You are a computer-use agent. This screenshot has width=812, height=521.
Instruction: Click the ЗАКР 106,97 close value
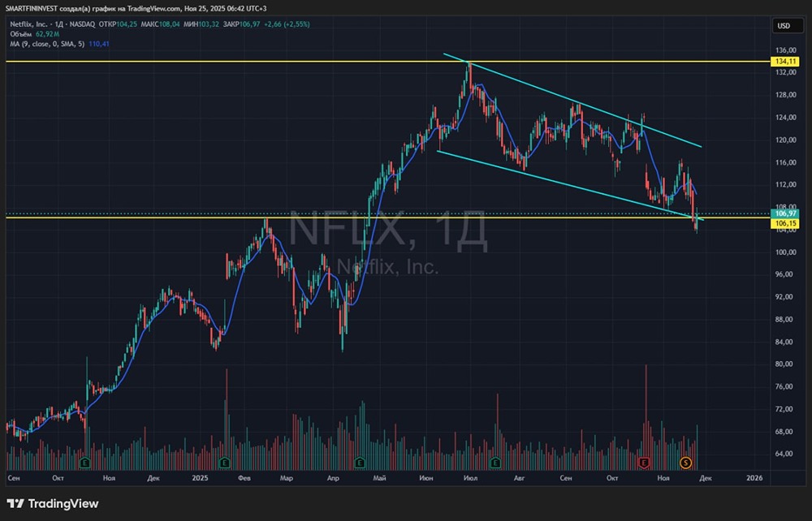[241, 24]
